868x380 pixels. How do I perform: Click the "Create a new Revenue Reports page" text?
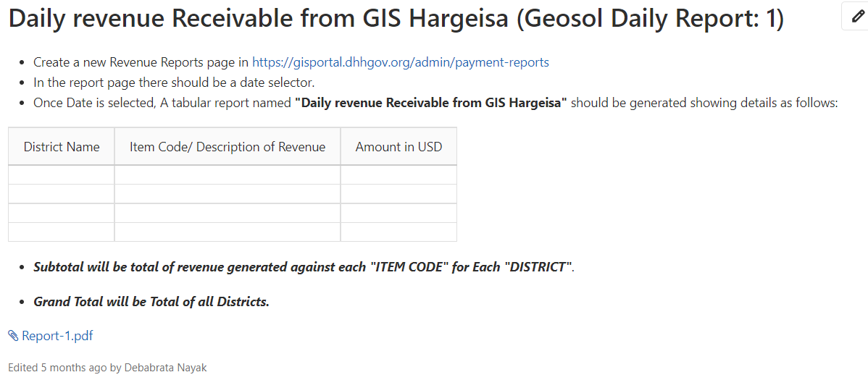[134, 62]
